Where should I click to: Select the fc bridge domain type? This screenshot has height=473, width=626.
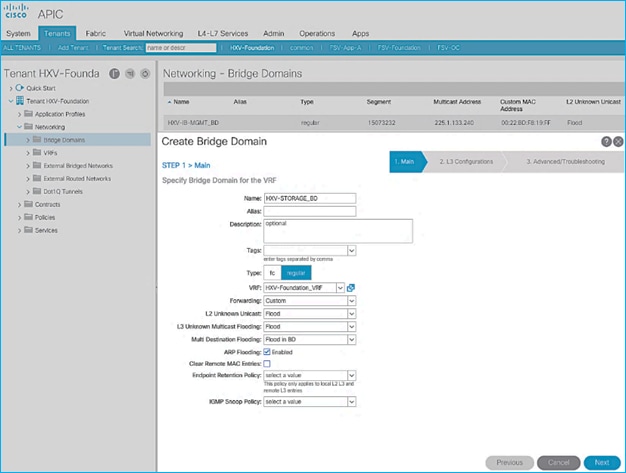point(272,273)
